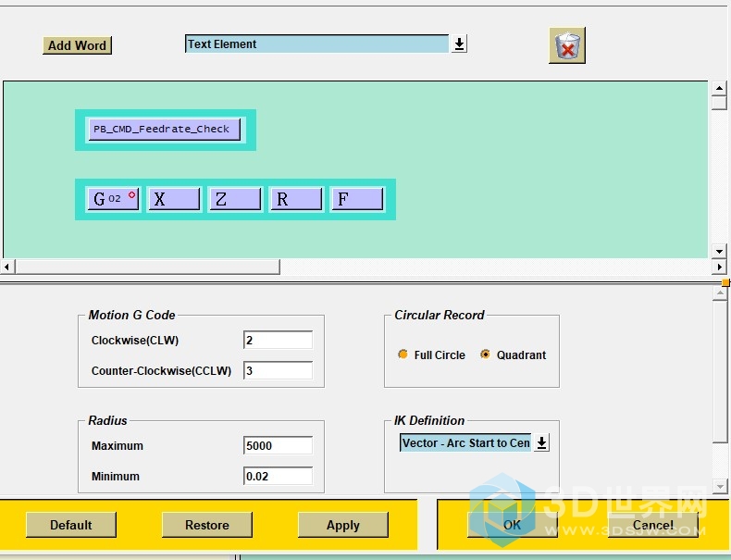Select the F word block
731x560 pixels.
357,199
